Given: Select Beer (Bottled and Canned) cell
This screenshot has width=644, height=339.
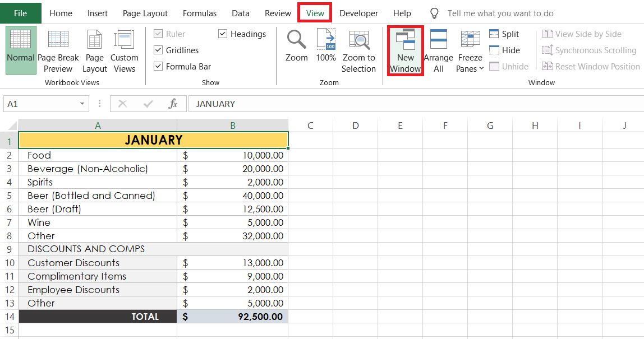Looking at the screenshot, I should [x=98, y=196].
